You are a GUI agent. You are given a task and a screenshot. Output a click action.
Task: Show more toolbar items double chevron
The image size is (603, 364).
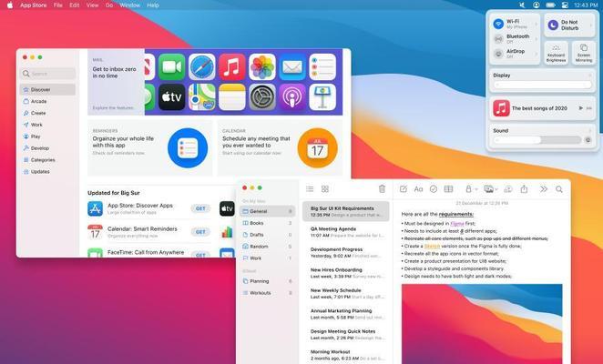pyautogui.click(x=544, y=188)
